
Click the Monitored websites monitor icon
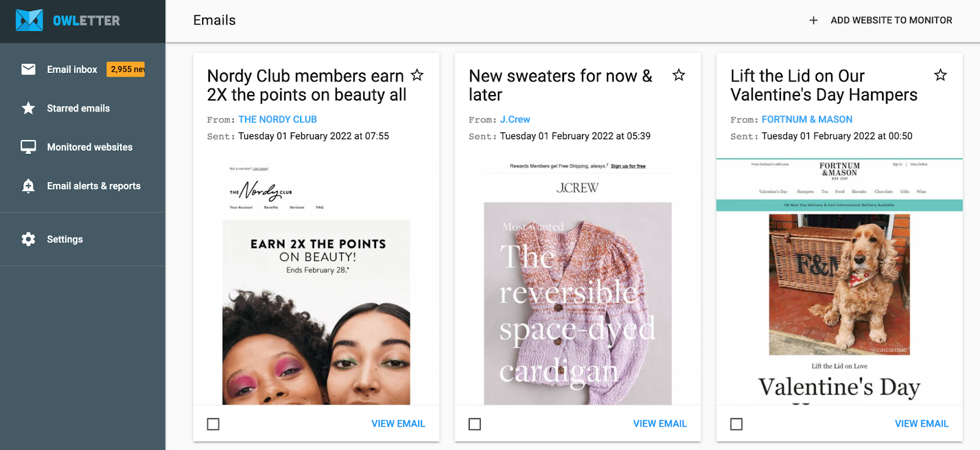[28, 147]
